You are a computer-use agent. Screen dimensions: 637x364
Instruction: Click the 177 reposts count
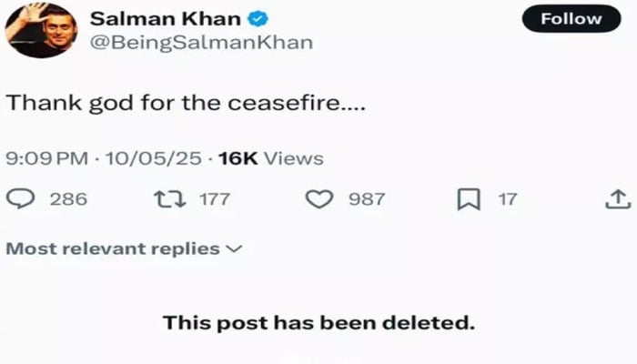point(215,198)
